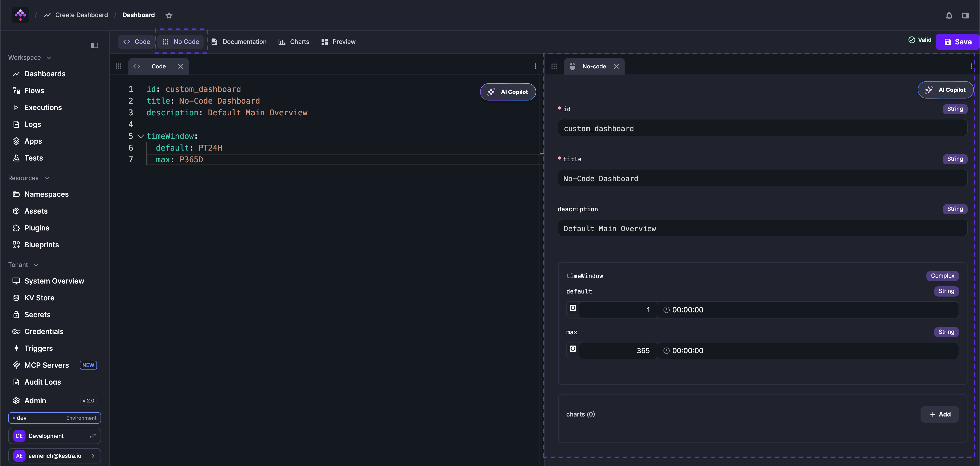The height and width of the screenshot is (466, 980).
Task: Edit default duration days value
Action: coord(619,310)
